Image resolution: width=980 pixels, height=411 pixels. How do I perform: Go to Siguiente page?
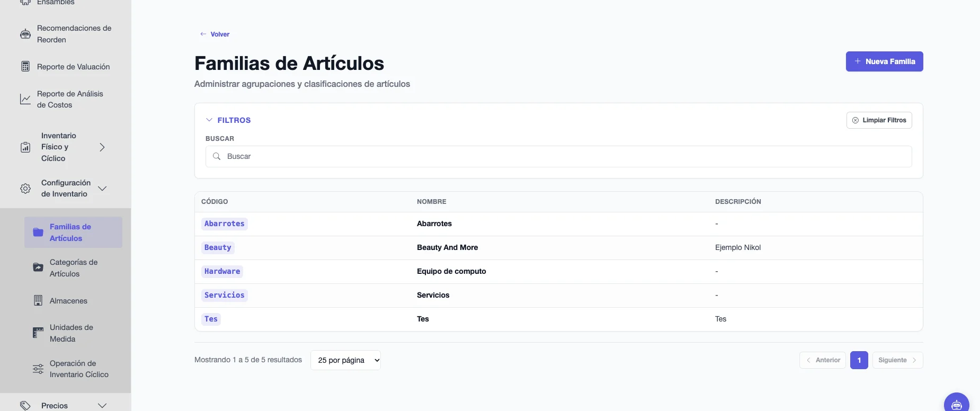coord(897,360)
